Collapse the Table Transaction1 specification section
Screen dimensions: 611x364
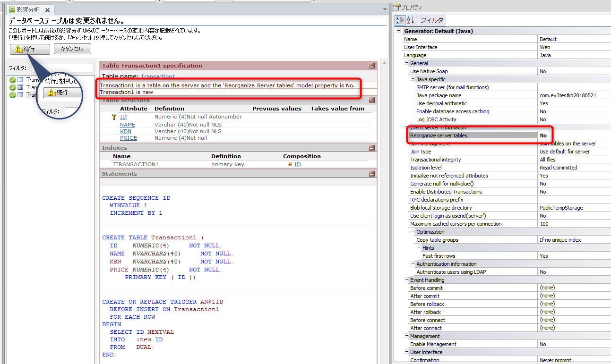point(372,66)
